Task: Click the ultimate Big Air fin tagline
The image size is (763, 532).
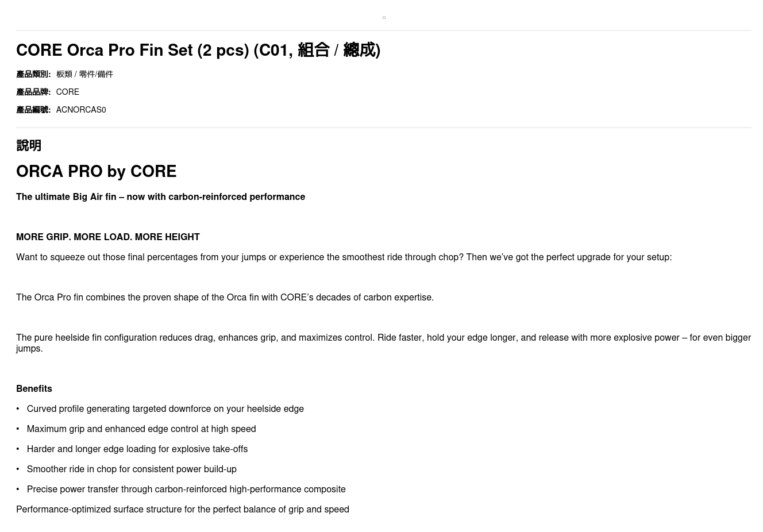Action: pos(160,196)
